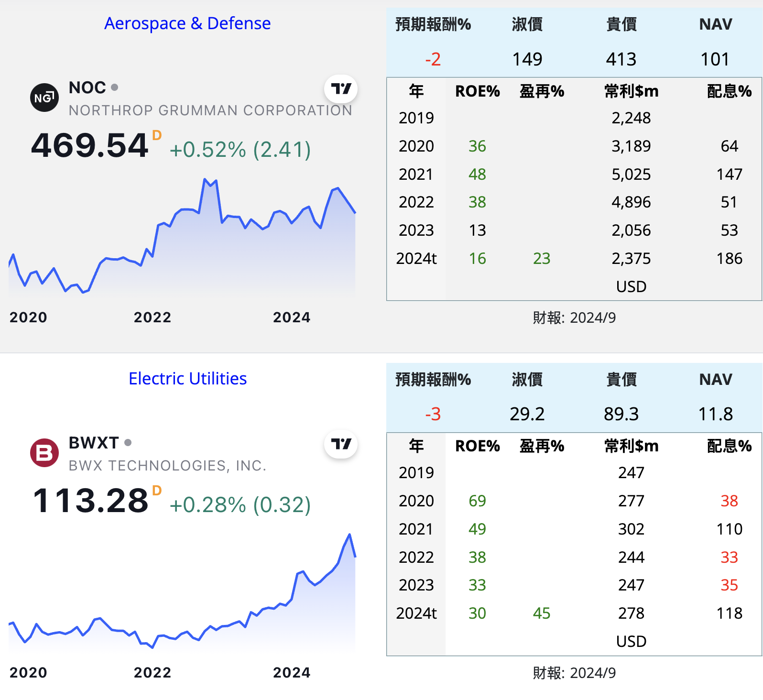Click BWXT 2021 ROE value 49

click(478, 529)
